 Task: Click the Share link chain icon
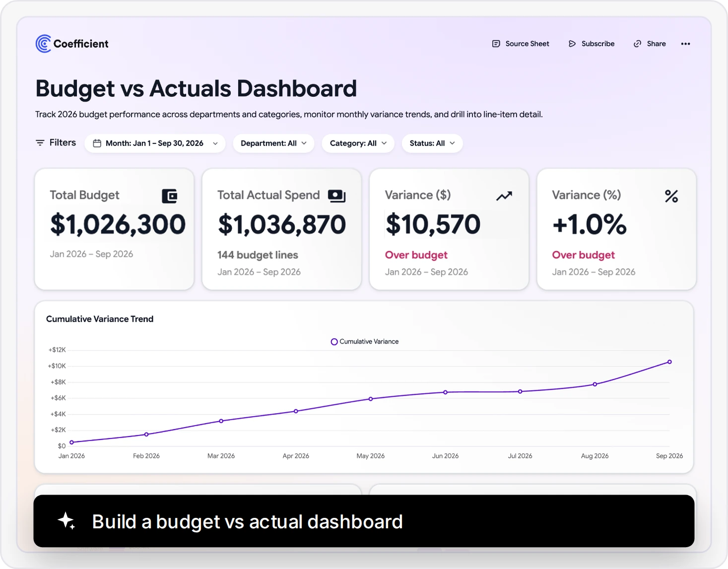pyautogui.click(x=638, y=44)
